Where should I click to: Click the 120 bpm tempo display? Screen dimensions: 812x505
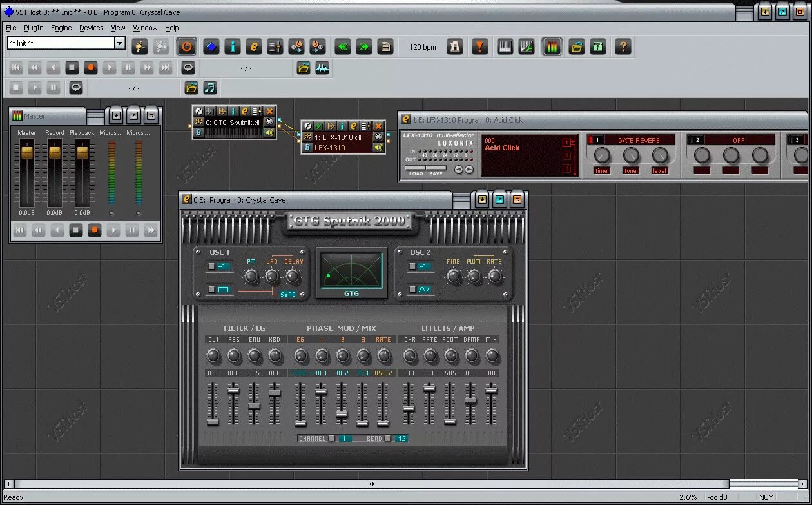tap(423, 47)
